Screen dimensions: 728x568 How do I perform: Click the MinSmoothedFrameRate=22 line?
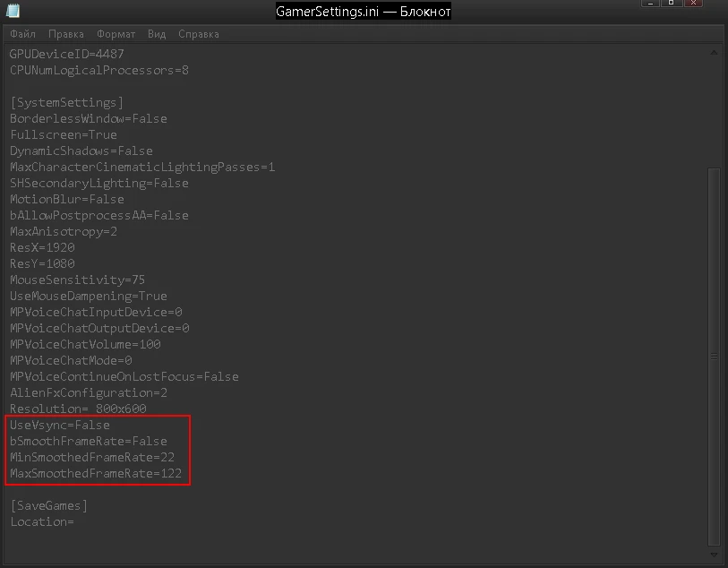(92, 458)
